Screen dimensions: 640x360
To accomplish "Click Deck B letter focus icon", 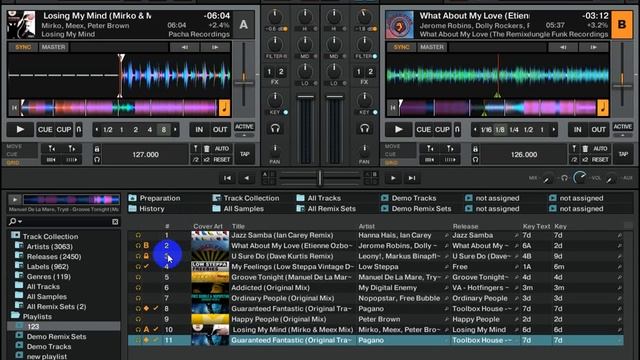I will [622, 25].
